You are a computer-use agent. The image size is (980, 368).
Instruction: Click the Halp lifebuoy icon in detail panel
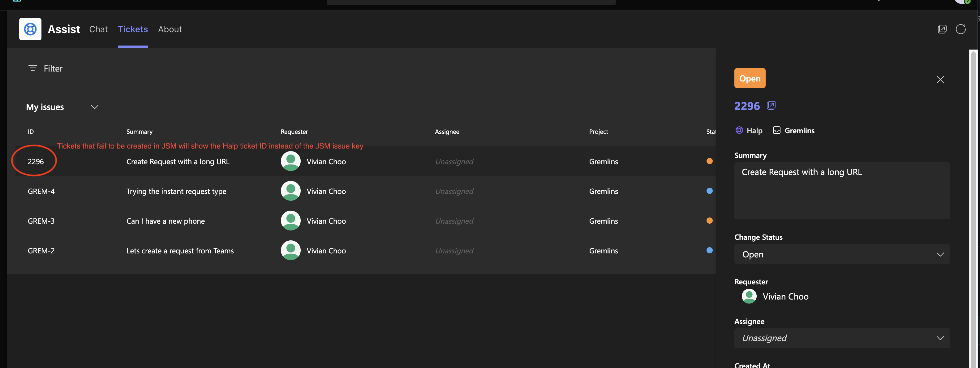click(x=739, y=130)
